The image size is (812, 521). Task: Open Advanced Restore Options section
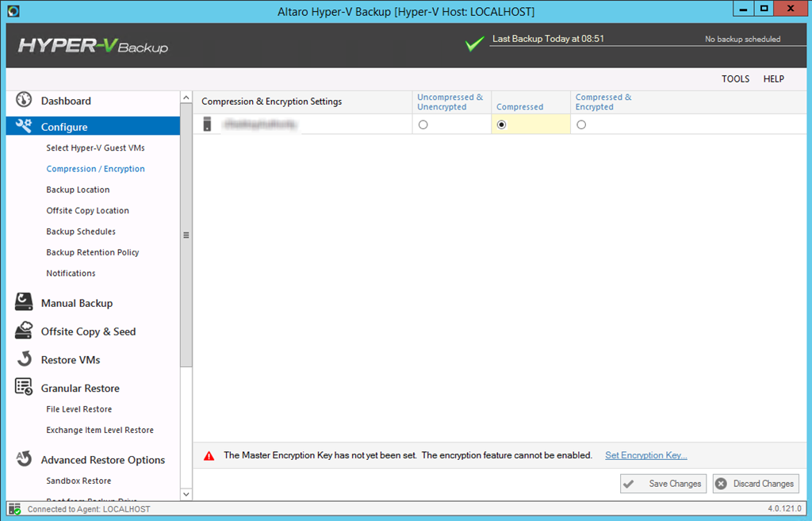(103, 460)
